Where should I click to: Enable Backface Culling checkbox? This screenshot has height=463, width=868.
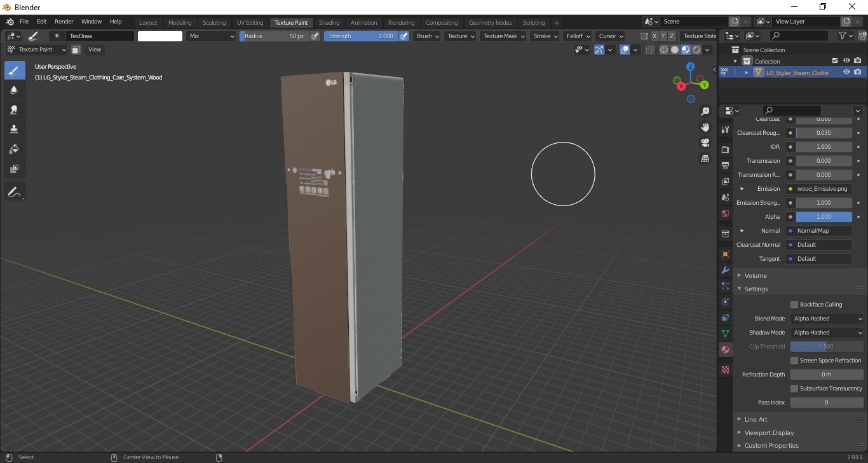tap(794, 305)
